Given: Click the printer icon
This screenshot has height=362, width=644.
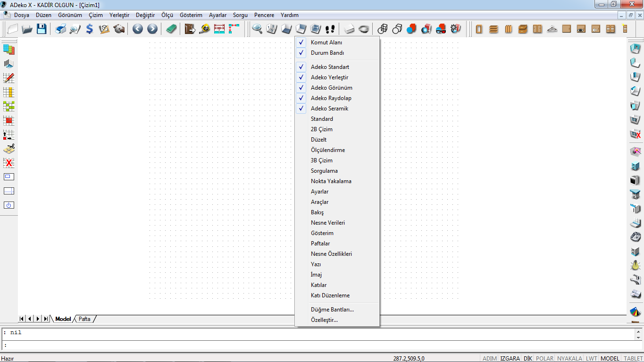Looking at the screenshot, I should tap(61, 29).
